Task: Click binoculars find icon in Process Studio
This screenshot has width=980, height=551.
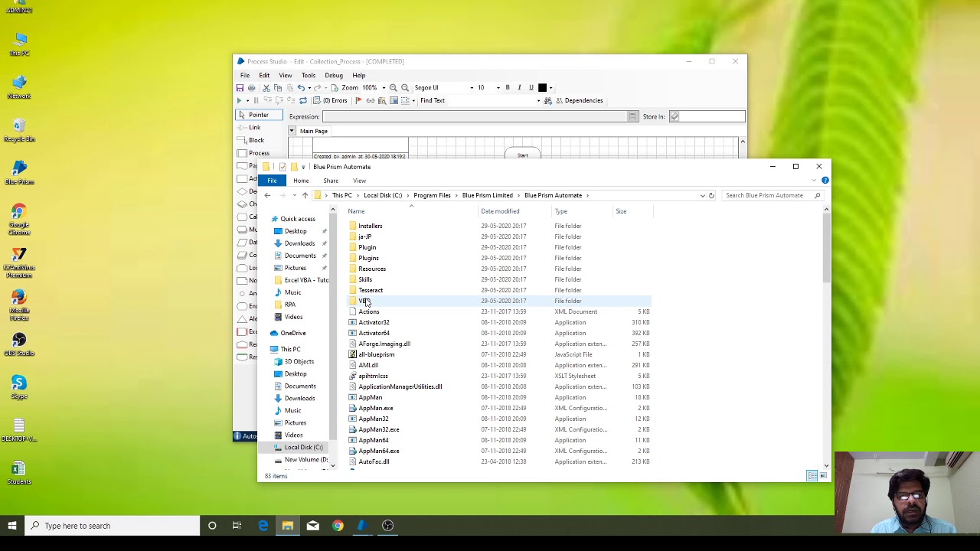Action: (x=547, y=101)
